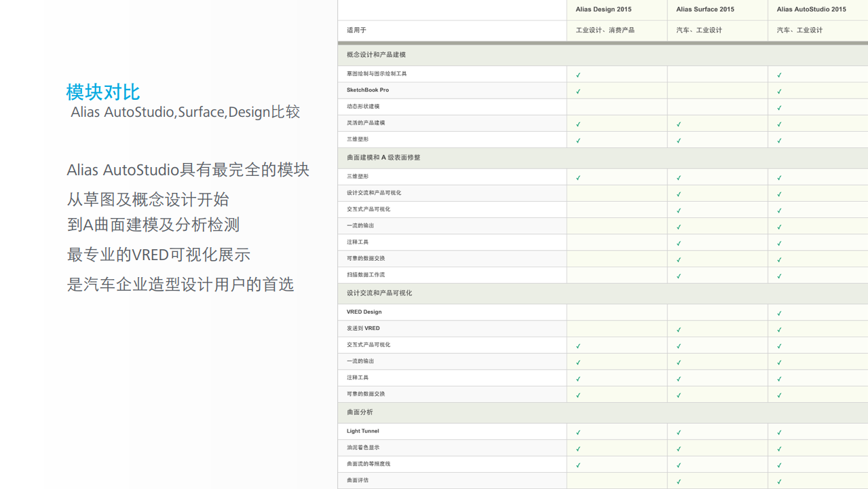Click the 工业设计、消费产品 cell
The image size is (868, 489).
tap(605, 31)
